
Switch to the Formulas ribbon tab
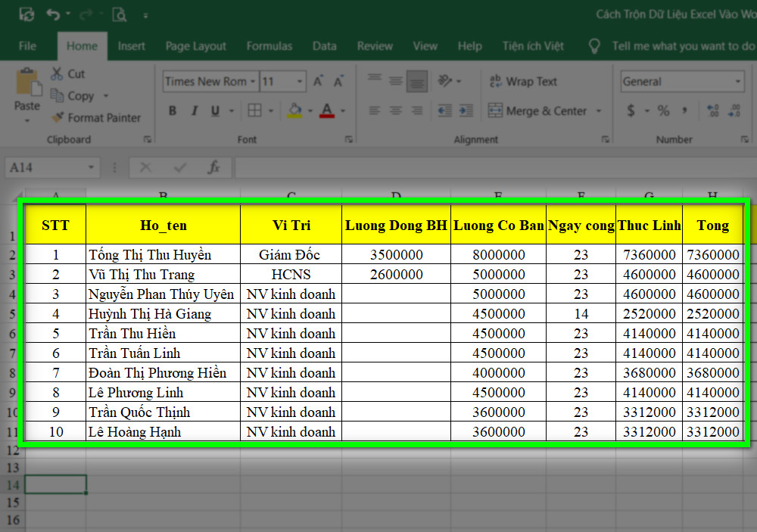269,46
